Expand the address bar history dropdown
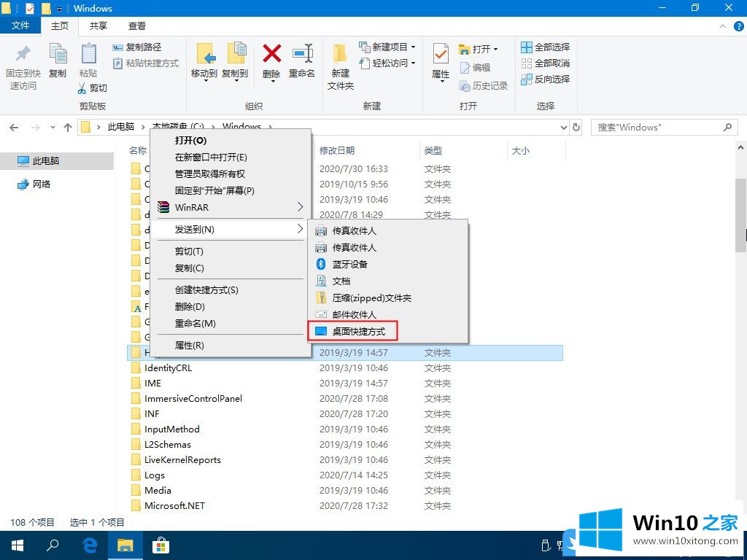747x560 pixels. tap(563, 127)
